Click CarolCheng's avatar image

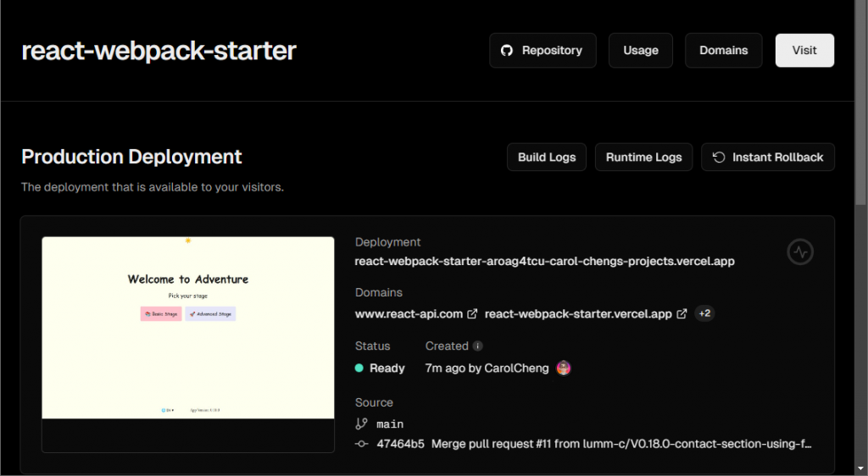[x=564, y=368]
